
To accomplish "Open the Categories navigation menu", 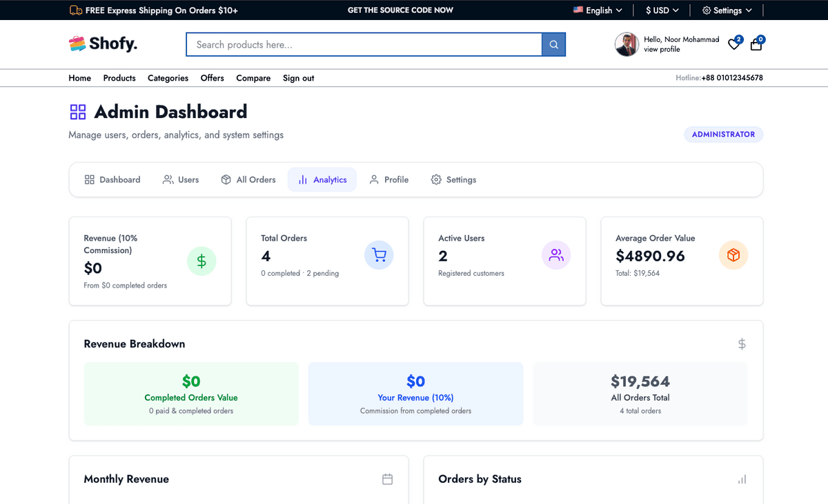I will pos(168,79).
